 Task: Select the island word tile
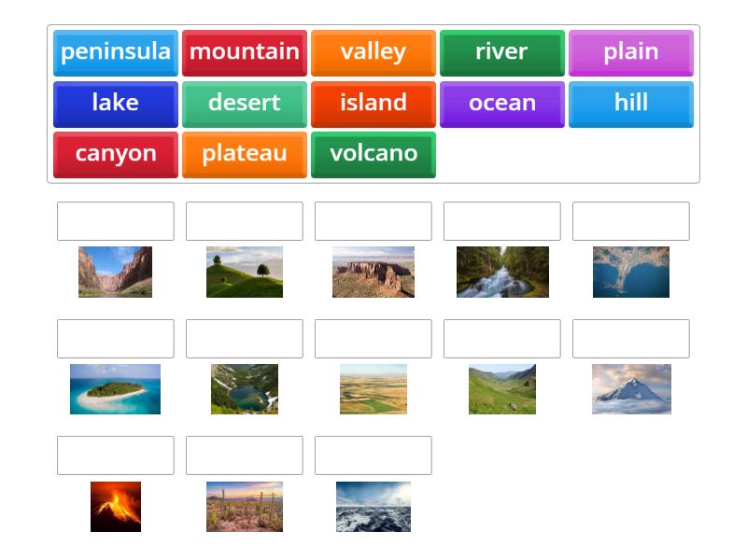point(373,104)
